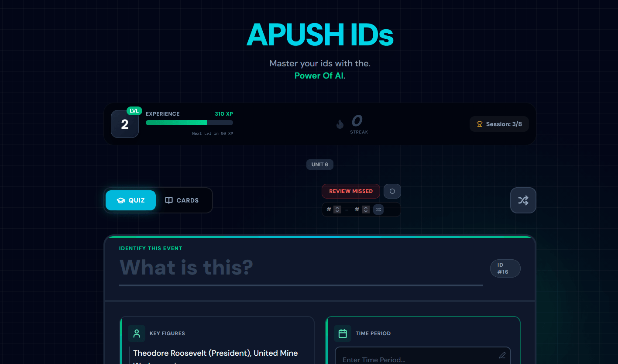
Task: Click the small shuffle icon in the ID range box
Action: pos(378,209)
